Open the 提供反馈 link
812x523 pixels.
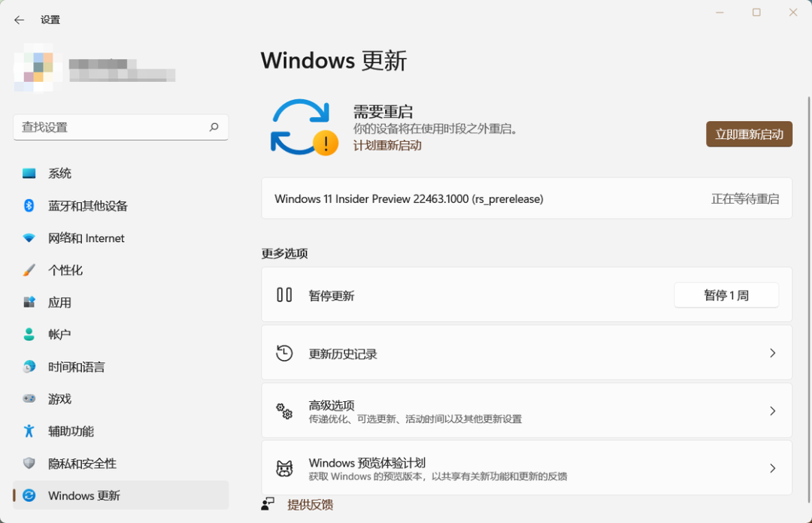[311, 504]
